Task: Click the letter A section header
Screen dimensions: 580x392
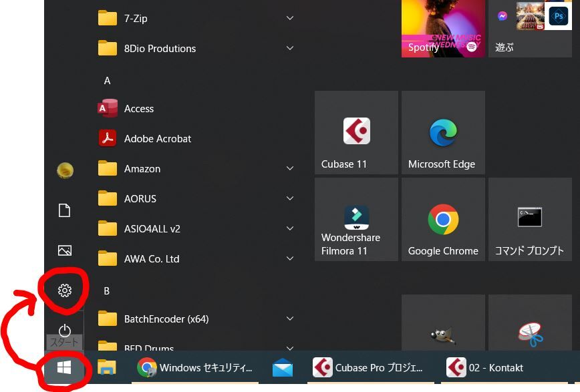Action: tap(108, 81)
